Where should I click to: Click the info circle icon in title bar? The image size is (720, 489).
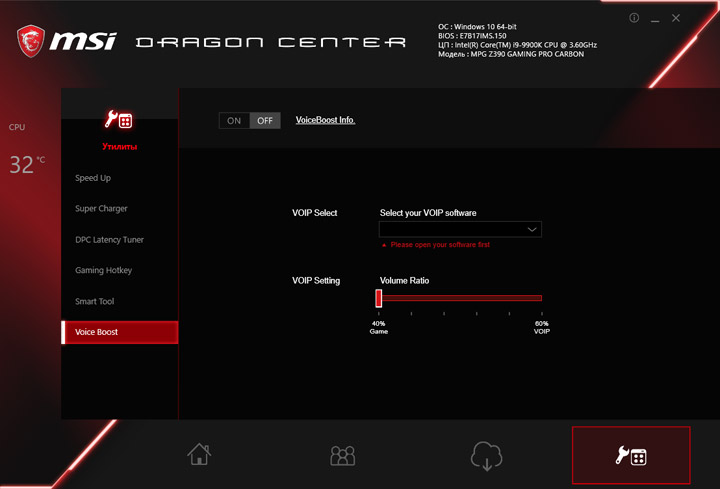[x=634, y=18]
